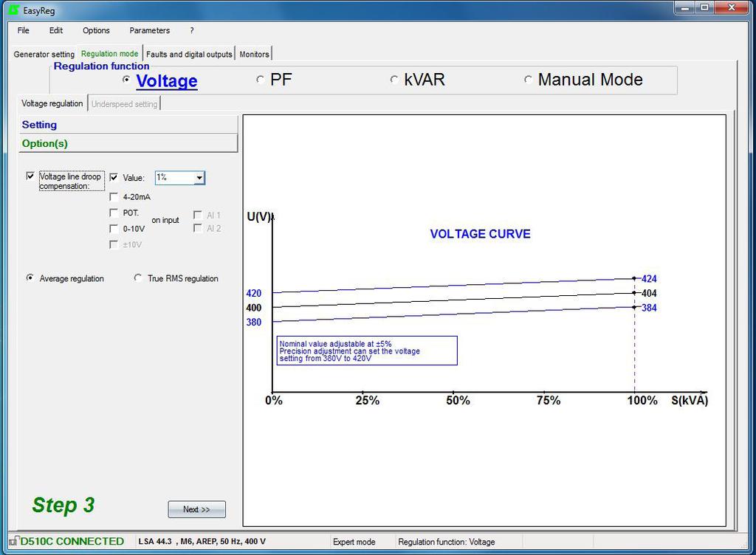Toggle the ±10V checkbox
756x555 pixels.
click(x=114, y=244)
